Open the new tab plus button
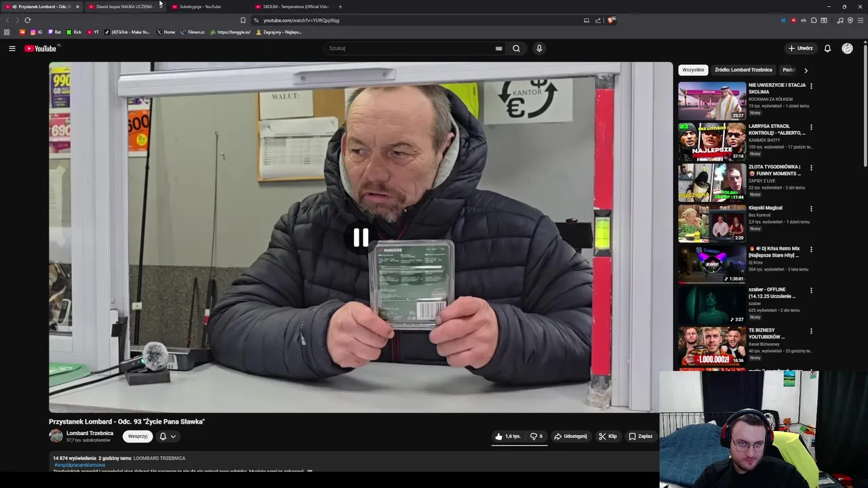This screenshot has width=868, height=488. [x=340, y=7]
